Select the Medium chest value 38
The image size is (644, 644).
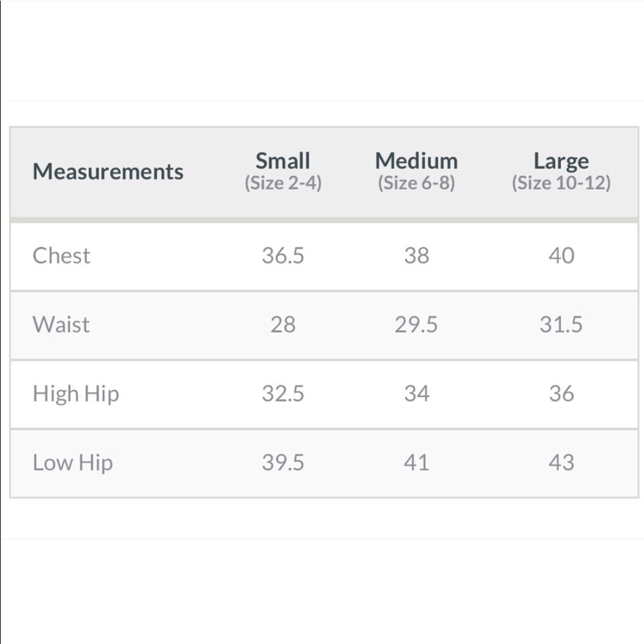coord(416,256)
